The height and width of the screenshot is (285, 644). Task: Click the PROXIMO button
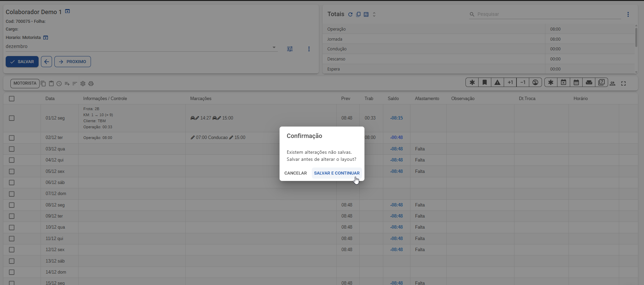[x=72, y=62]
